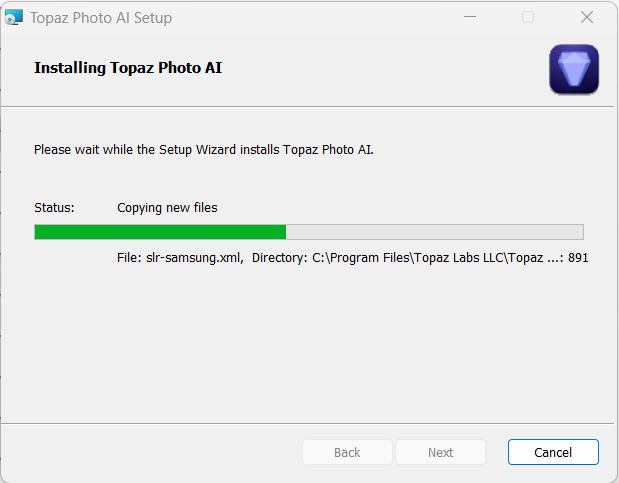619x483 pixels.
Task: Click the green filled part of progress bar
Action: [160, 232]
